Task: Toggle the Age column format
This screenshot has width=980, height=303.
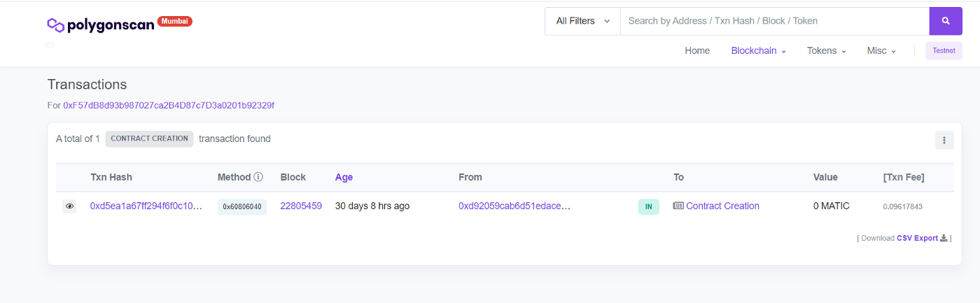Action: pos(344,177)
